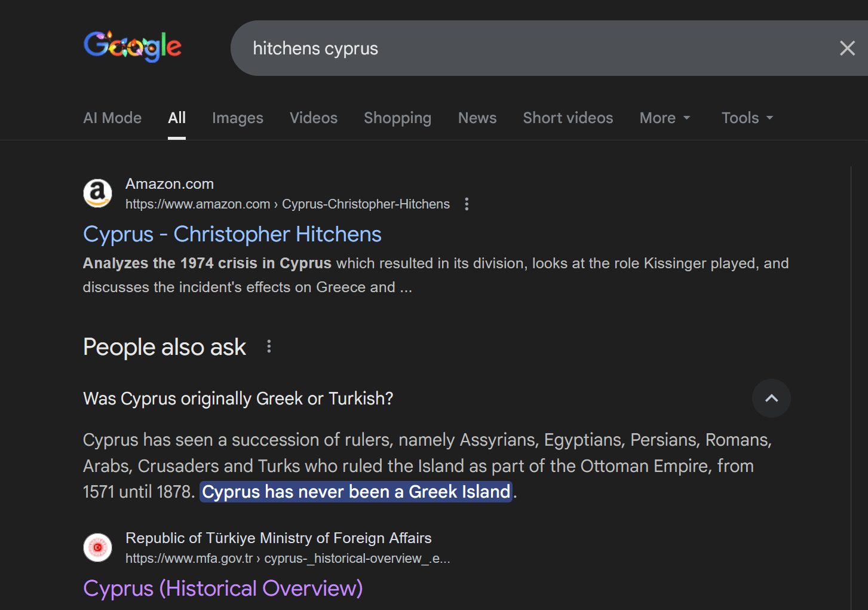Viewport: 868px width, 610px height.
Task: Select the Short videos tab
Action: (x=568, y=118)
